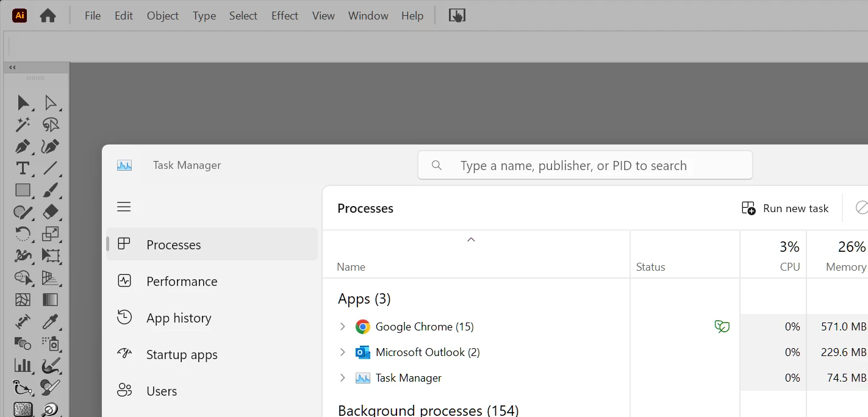Open the Help menu
Viewport: 868px width, 417px height.
(x=412, y=16)
